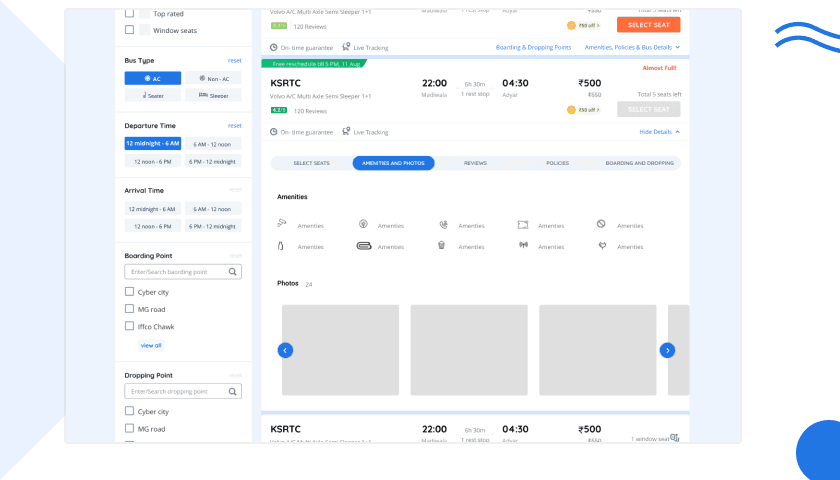Toggle the Seater bus type filter
The image size is (840, 480).
point(153,95)
